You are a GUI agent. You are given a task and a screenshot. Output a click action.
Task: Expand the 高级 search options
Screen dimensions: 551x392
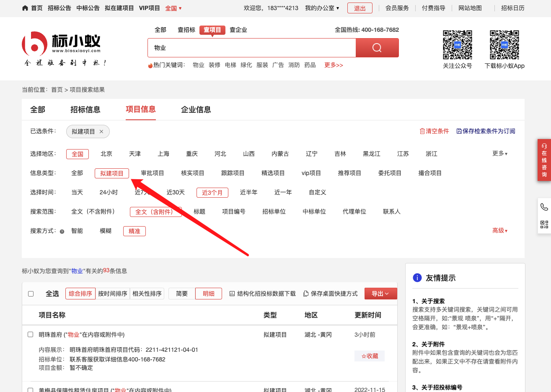coord(499,231)
